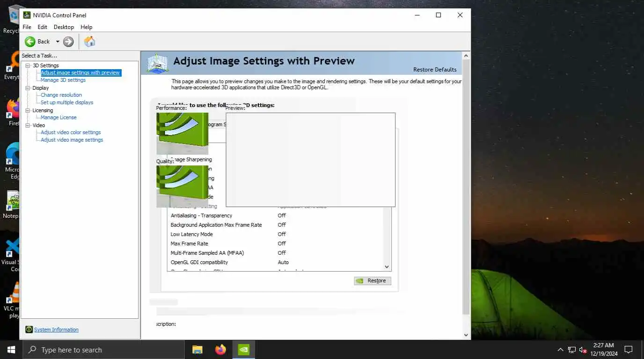The height and width of the screenshot is (359, 644).
Task: Collapse the 3D Settings tree node
Action: pos(28,65)
